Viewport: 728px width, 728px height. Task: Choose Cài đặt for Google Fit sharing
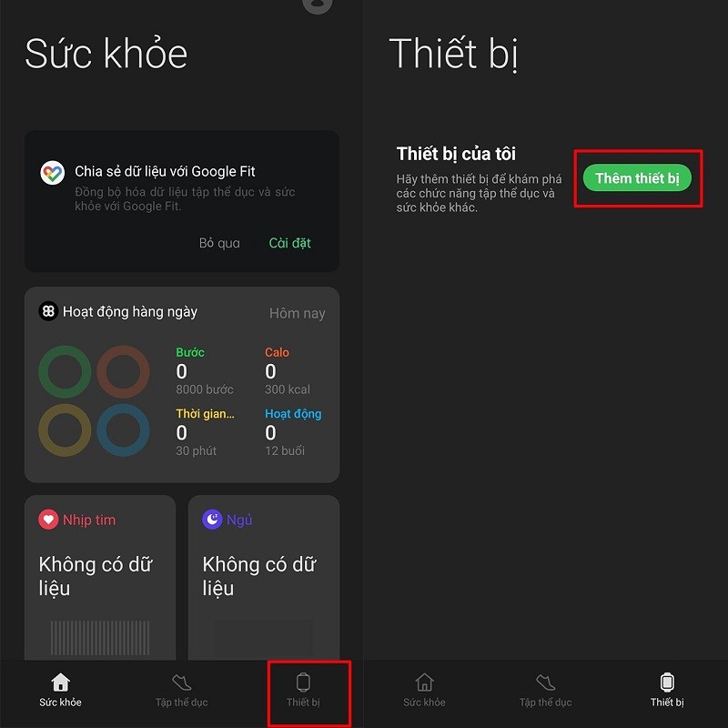click(x=289, y=243)
